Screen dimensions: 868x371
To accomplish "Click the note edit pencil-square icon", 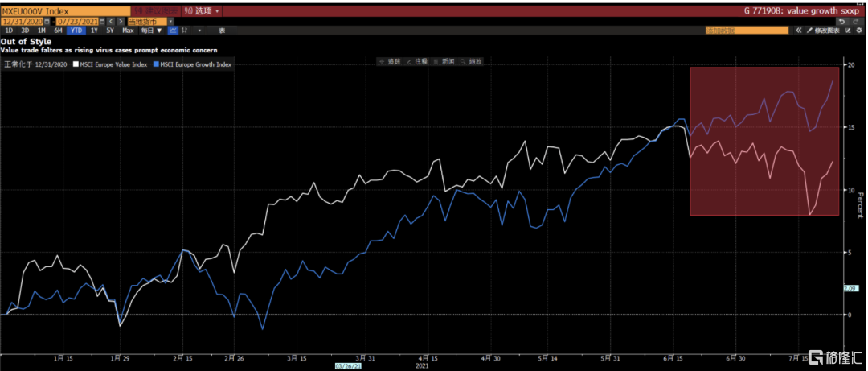I will point(848,31).
